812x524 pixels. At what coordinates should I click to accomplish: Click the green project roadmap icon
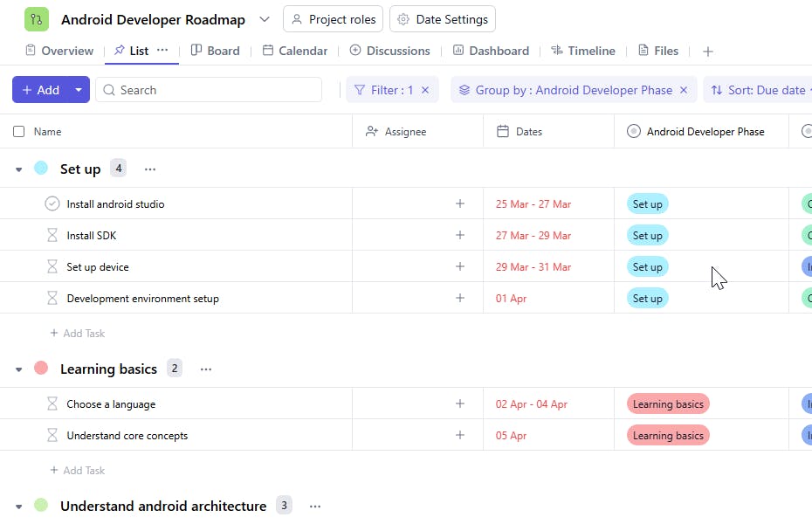click(x=37, y=19)
